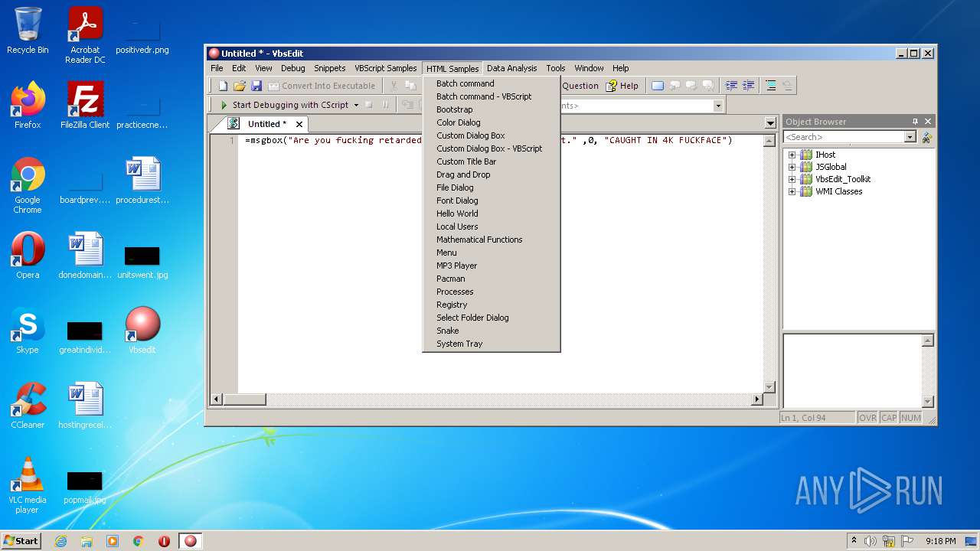
Task: Open the toolbar combo box dropdown arrow
Action: tap(718, 106)
